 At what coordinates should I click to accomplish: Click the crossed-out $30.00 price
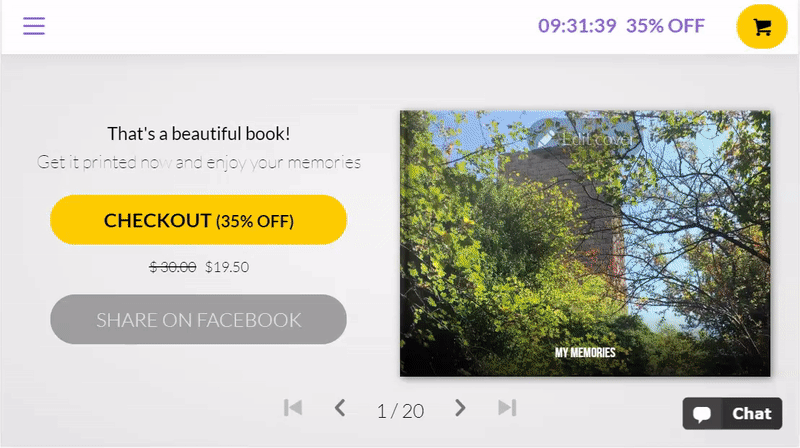click(x=172, y=267)
